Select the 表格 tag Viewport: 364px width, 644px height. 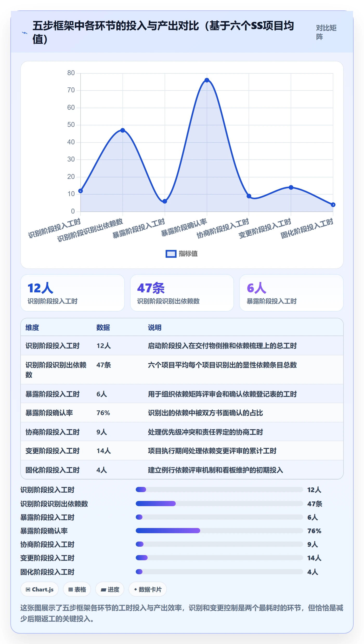(77, 589)
